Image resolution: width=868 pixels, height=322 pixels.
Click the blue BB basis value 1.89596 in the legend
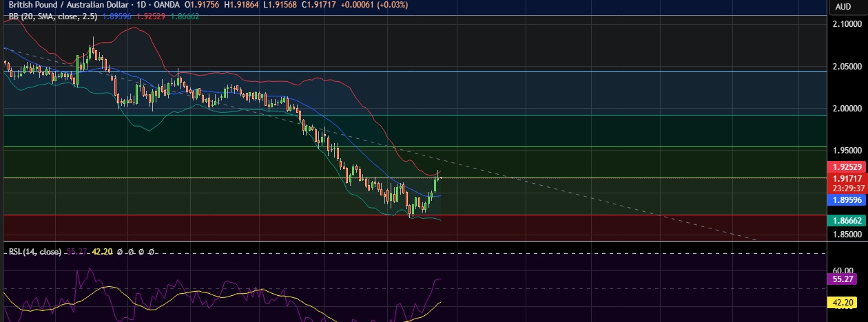(x=116, y=16)
